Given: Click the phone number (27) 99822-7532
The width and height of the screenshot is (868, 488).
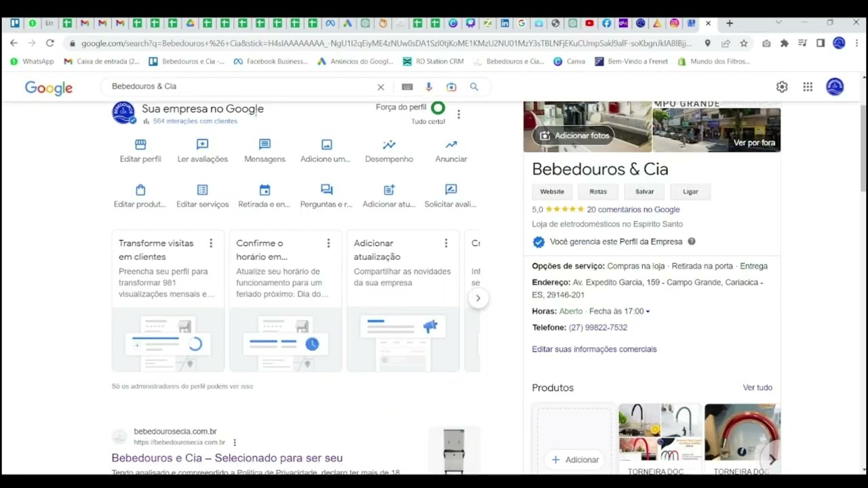Looking at the screenshot, I should point(598,327).
